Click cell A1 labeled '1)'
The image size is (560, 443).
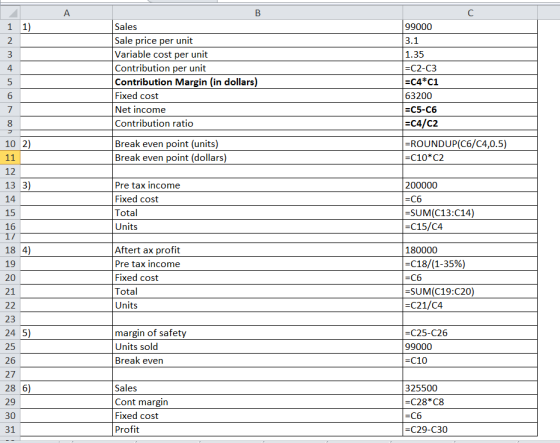66,27
